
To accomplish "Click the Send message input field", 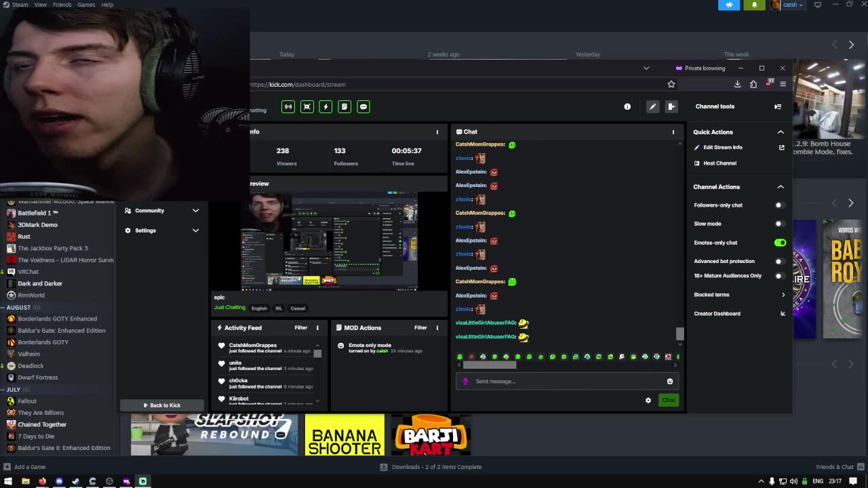I will (x=566, y=382).
